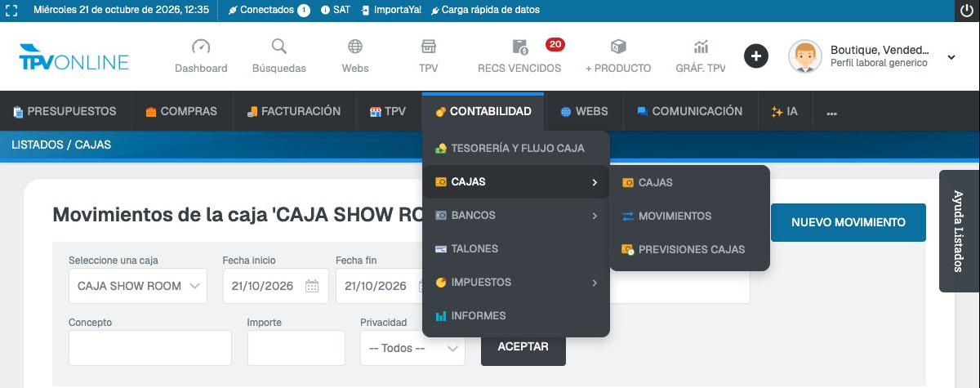Open the Búsquedas magnifier icon

[279, 47]
